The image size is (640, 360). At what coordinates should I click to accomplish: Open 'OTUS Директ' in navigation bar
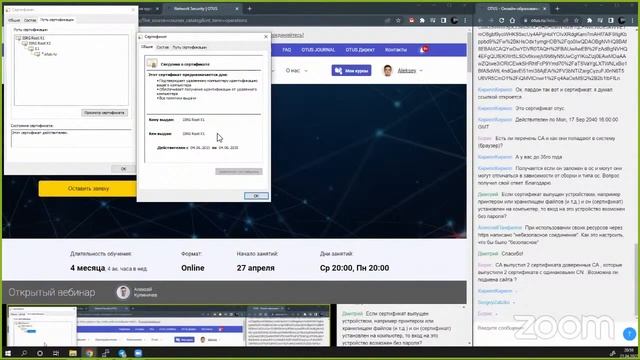pos(360,50)
